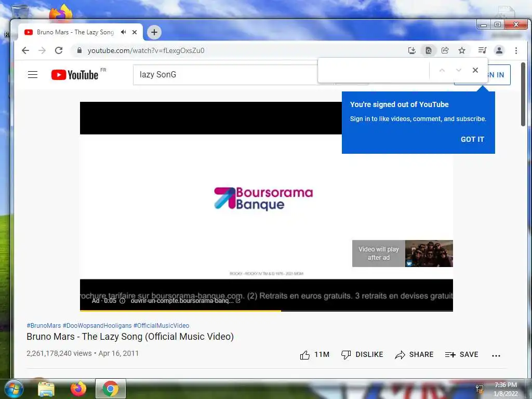Click the padlock site info icon

pos(79,50)
